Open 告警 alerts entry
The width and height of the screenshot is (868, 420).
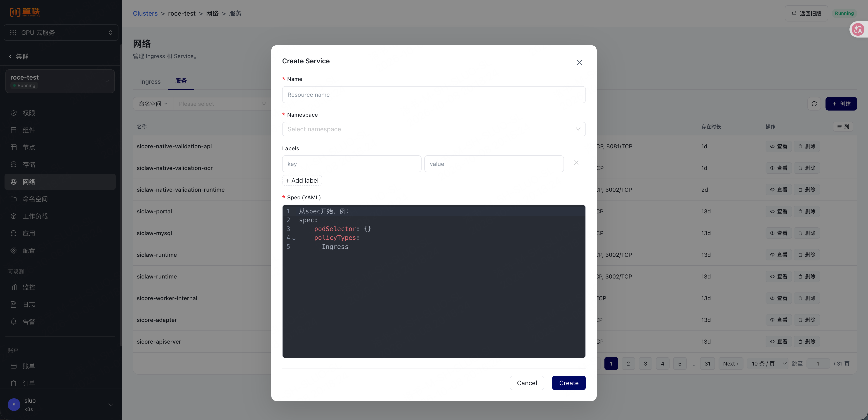click(x=60, y=322)
